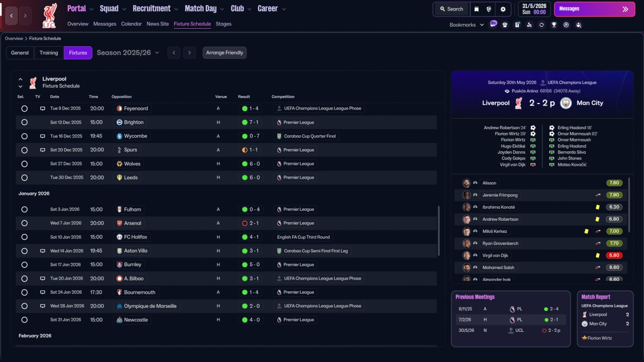Select the Spurs fixture radio button

pyautogui.click(x=24, y=150)
